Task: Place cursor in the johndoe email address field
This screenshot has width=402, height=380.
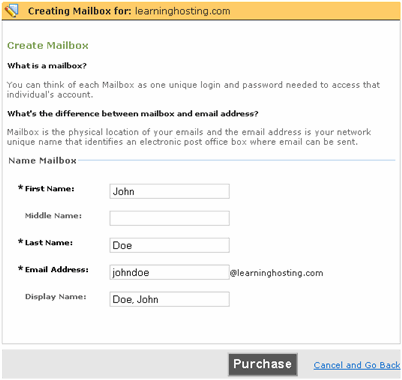Action: [169, 272]
